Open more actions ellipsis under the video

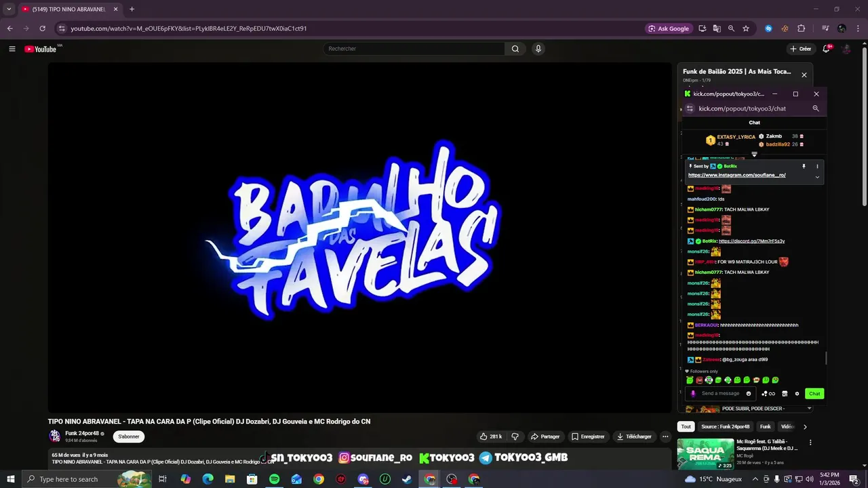tap(665, 436)
